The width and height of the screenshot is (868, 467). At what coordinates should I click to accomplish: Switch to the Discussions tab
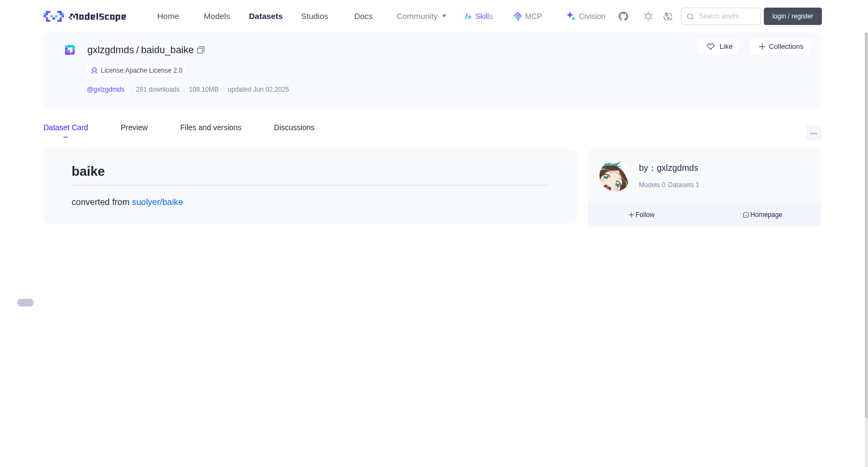[x=294, y=127]
